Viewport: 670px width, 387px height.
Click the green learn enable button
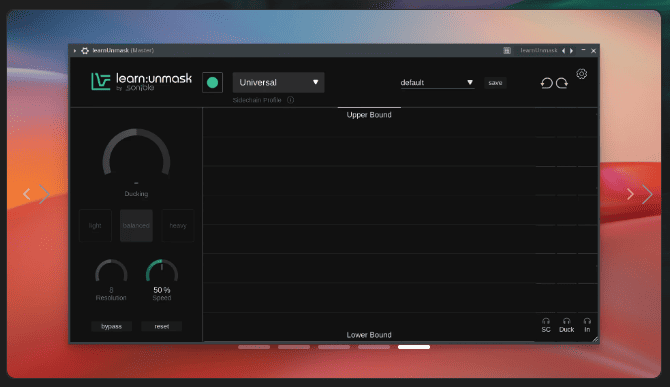tap(212, 83)
